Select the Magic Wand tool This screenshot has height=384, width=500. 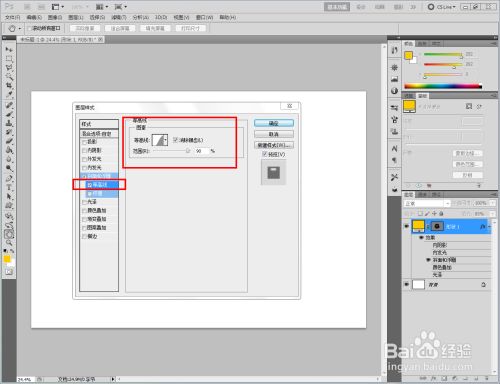9,77
